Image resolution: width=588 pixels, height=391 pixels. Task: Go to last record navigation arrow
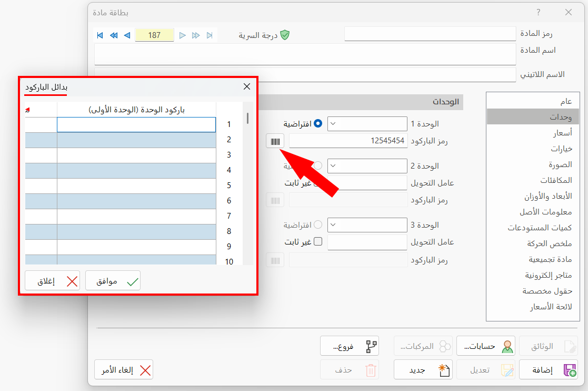tap(210, 35)
